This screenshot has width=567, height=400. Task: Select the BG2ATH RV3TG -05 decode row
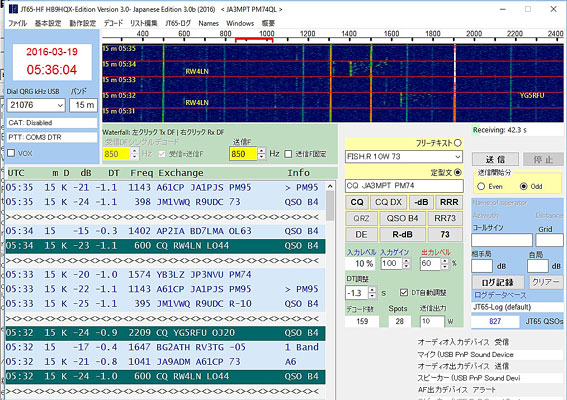165,348
